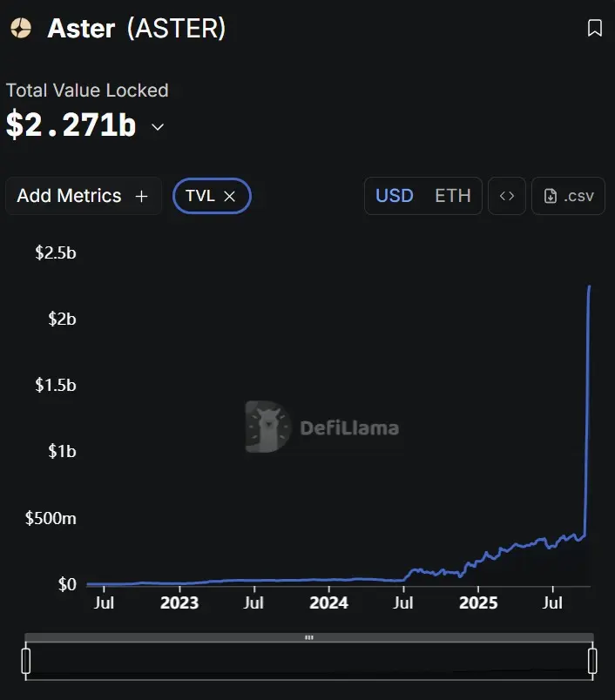615x700 pixels.
Task: Switch chart denomination to ETH
Action: point(452,196)
